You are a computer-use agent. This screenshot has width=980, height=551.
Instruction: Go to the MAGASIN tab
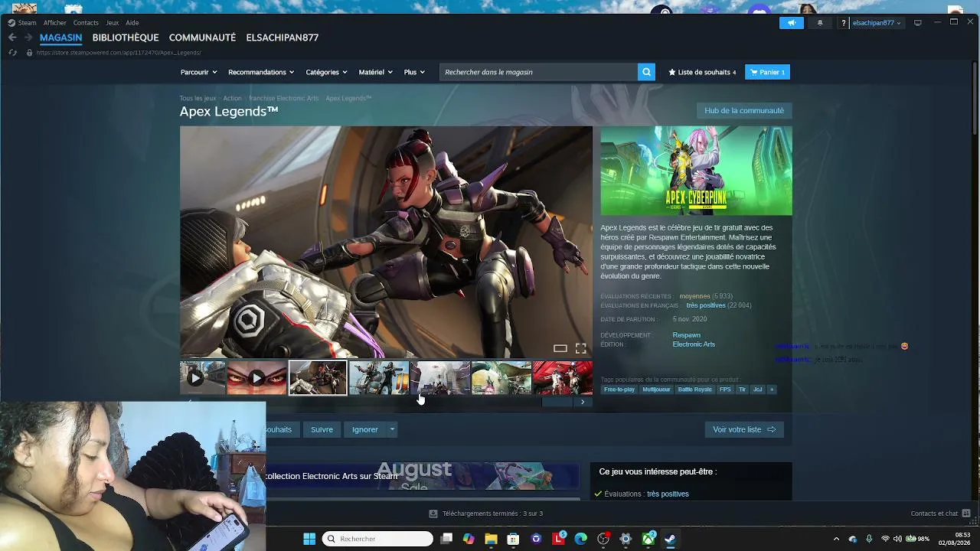point(61,37)
